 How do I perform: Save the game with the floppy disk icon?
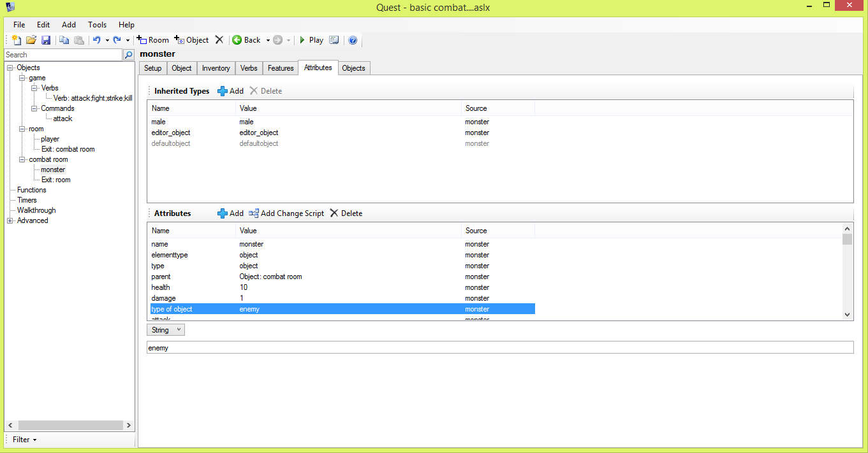(x=46, y=40)
